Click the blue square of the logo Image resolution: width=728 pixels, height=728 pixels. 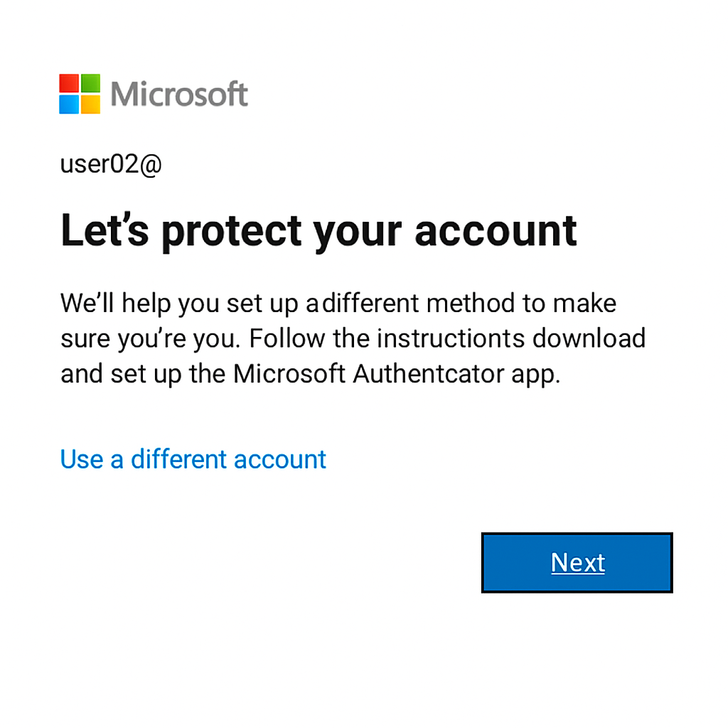click(x=69, y=105)
